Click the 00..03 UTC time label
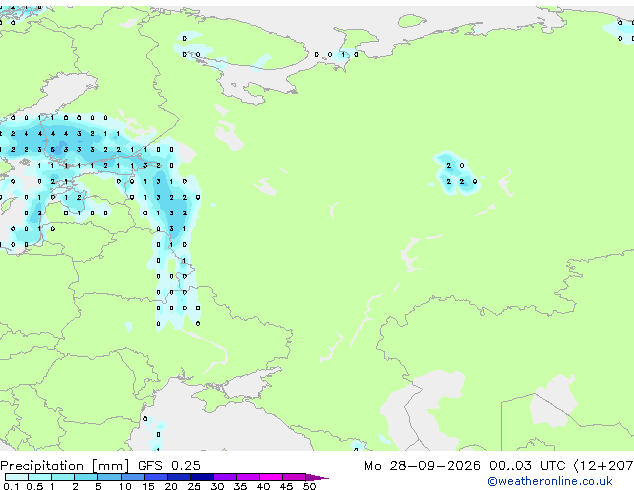634x490 pixels. tap(526, 466)
